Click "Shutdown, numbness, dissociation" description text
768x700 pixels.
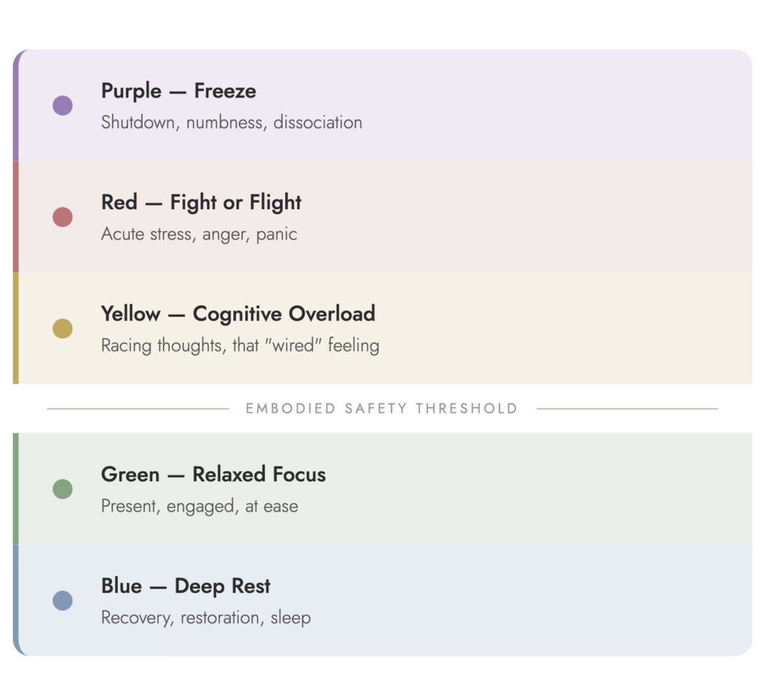coord(231,122)
